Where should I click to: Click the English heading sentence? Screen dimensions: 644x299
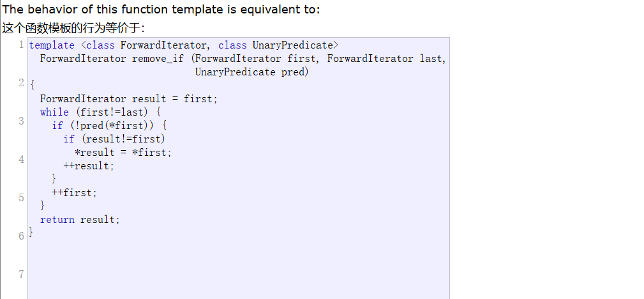point(161,10)
